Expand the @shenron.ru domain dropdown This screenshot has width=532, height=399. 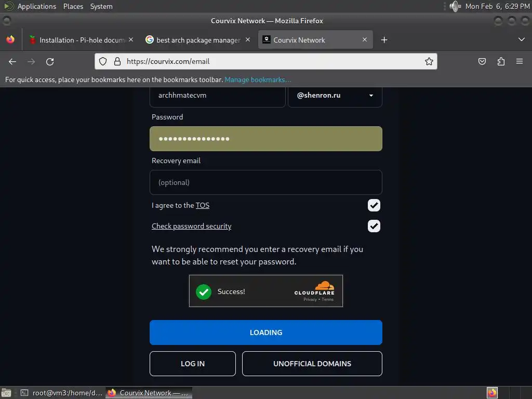[335, 96]
